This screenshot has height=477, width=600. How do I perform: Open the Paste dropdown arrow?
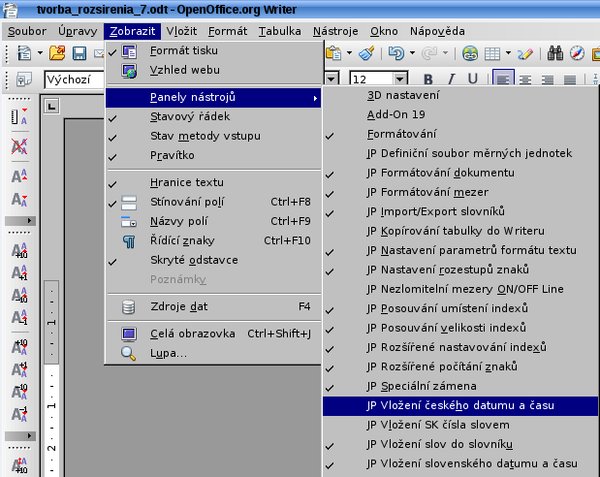[x=349, y=53]
